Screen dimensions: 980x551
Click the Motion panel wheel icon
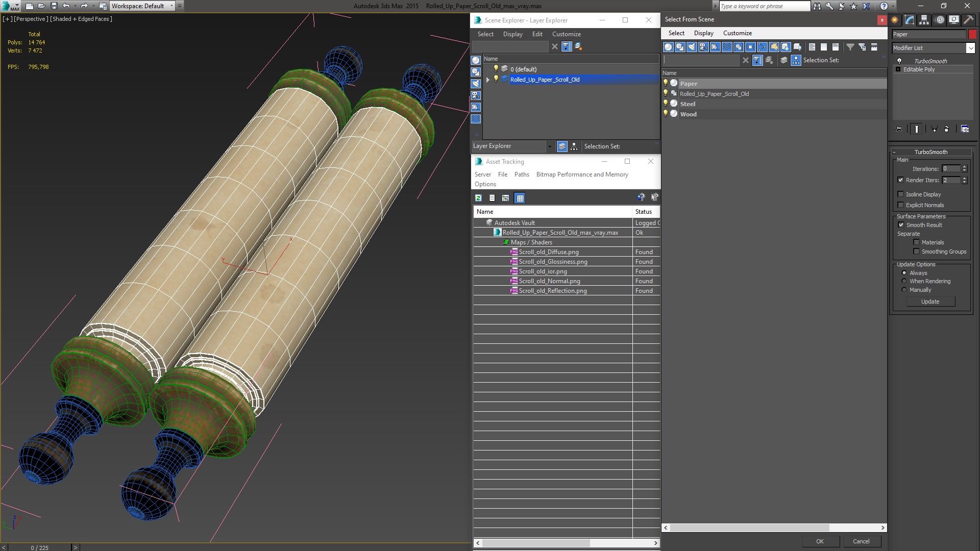(939, 20)
